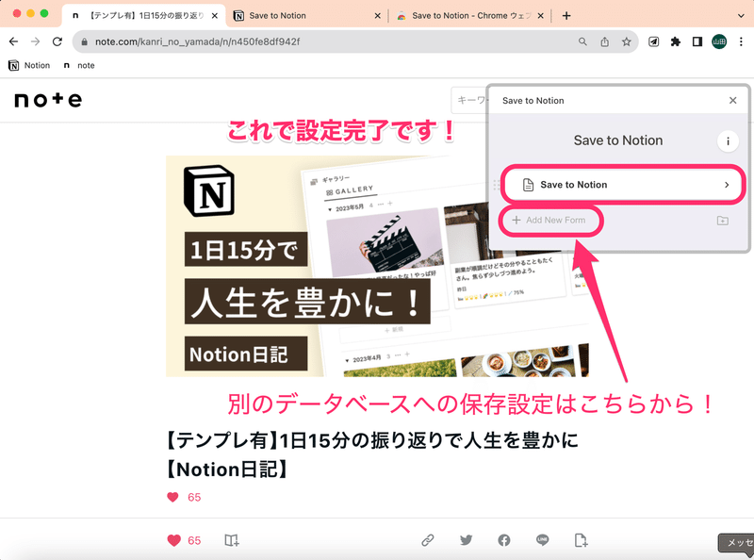Click the note logo

click(48, 100)
